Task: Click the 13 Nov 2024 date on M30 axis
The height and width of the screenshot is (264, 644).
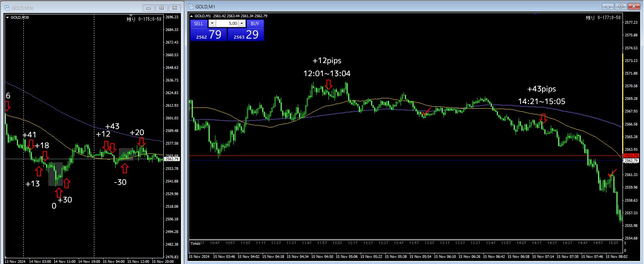Action: pos(15,262)
